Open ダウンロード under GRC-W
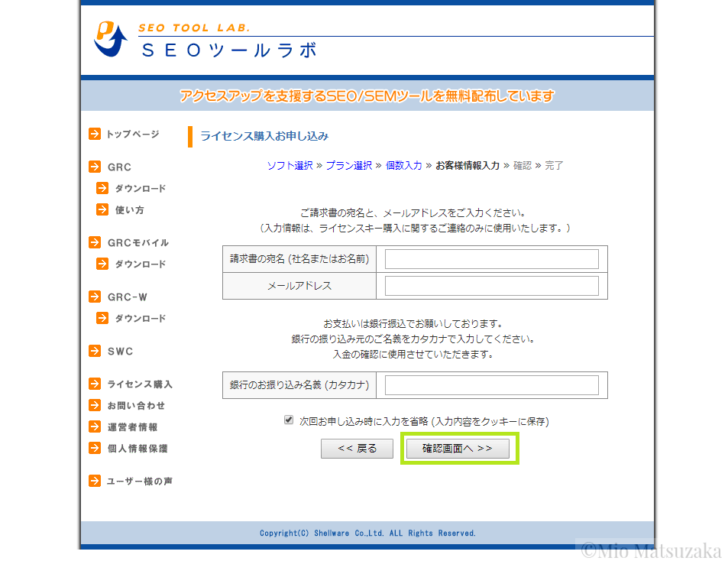This screenshot has height=561, width=728. coord(141,319)
